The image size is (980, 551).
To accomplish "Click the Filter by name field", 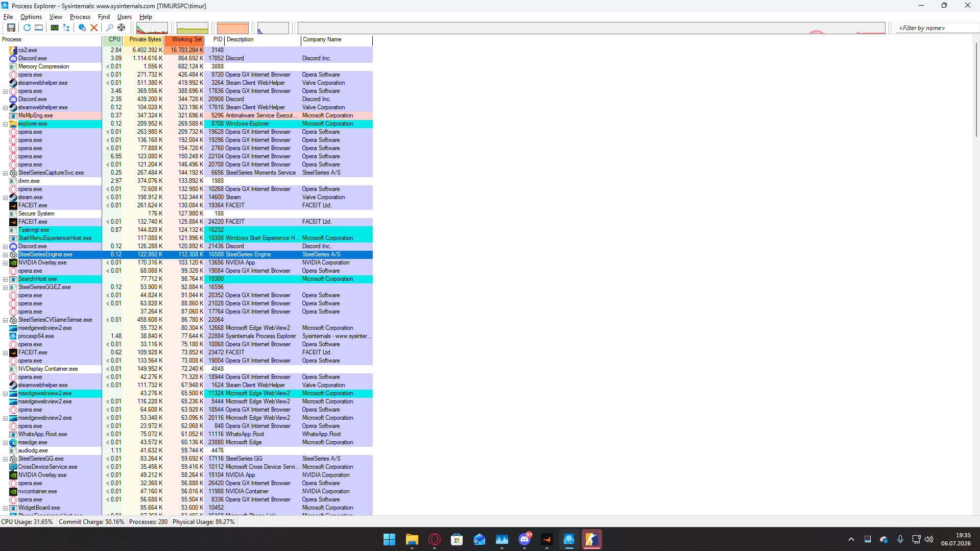I will click(937, 28).
